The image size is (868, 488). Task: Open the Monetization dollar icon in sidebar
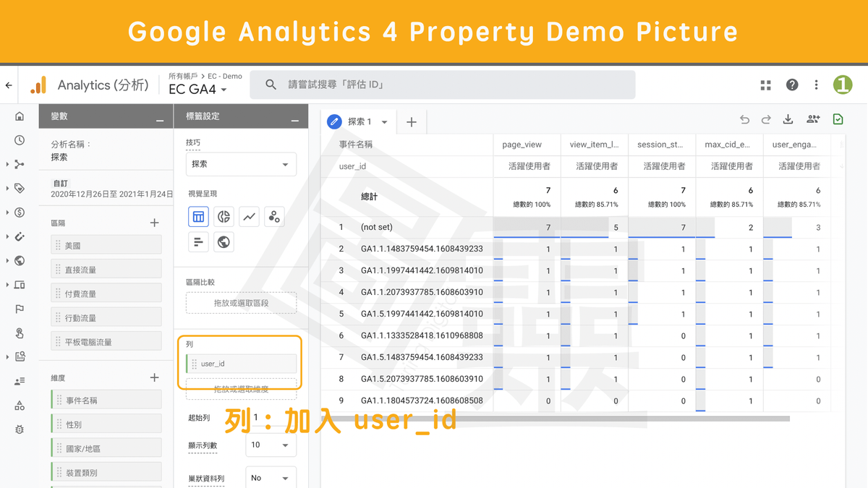click(x=20, y=213)
